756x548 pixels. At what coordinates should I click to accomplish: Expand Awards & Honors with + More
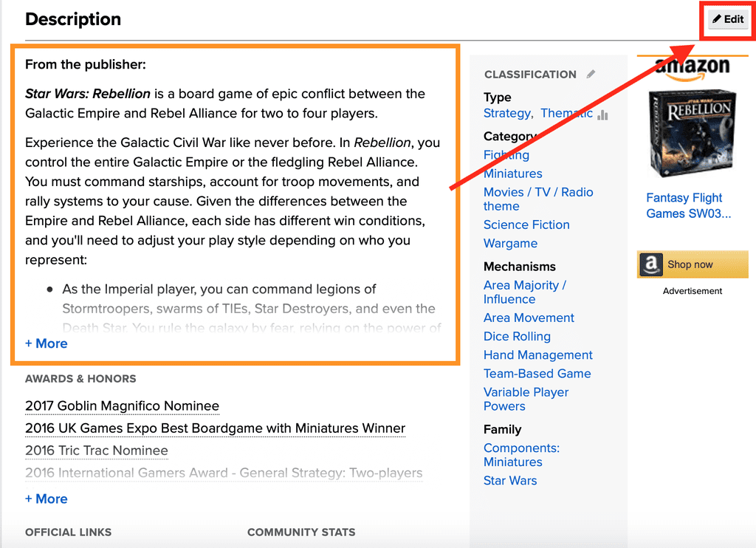[x=47, y=499]
